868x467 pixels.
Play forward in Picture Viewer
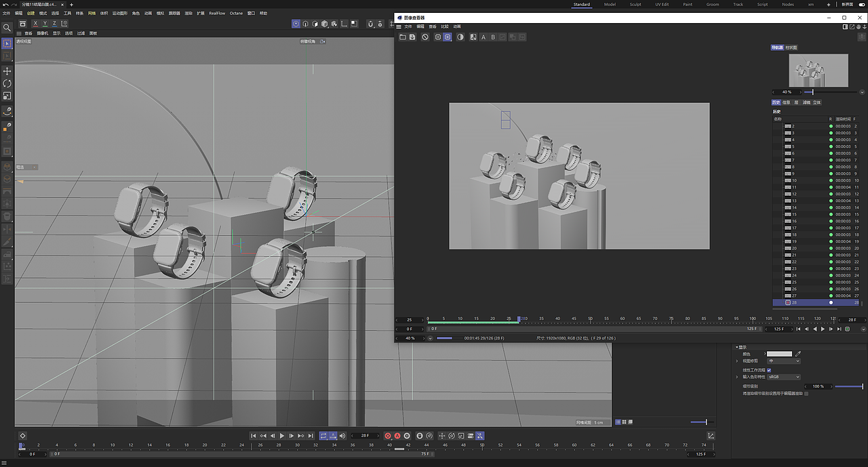823,329
